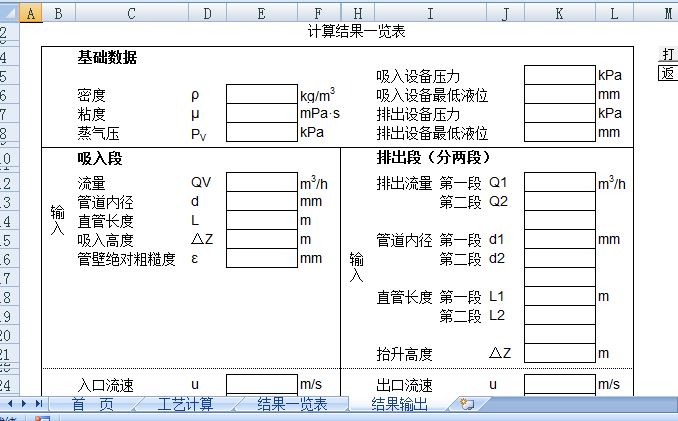Switch to the 工艺计算 sheet tab

tap(185, 404)
